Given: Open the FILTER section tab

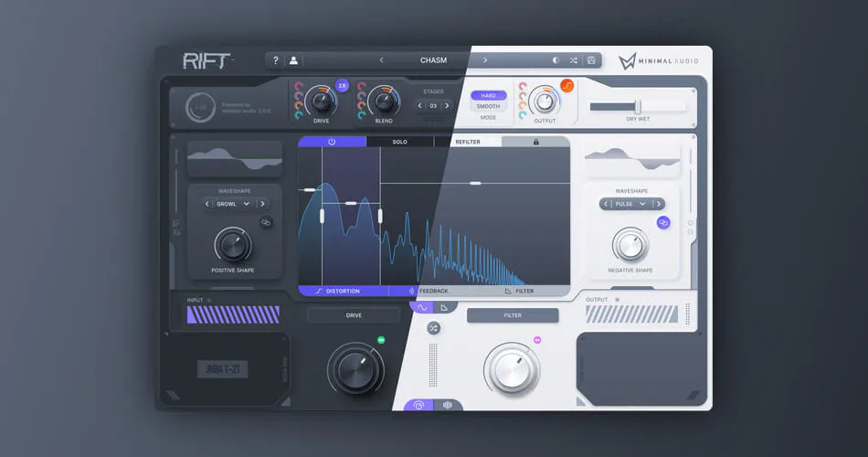Looking at the screenshot, I should click(x=519, y=291).
